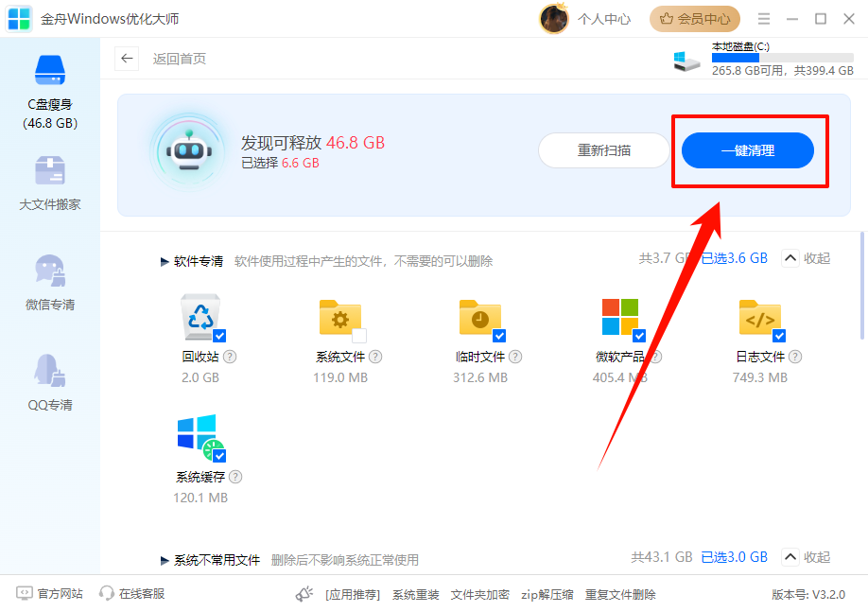Screen dimensions: 868x612
Task: Open 会员中心 membership center
Action: coord(695,19)
